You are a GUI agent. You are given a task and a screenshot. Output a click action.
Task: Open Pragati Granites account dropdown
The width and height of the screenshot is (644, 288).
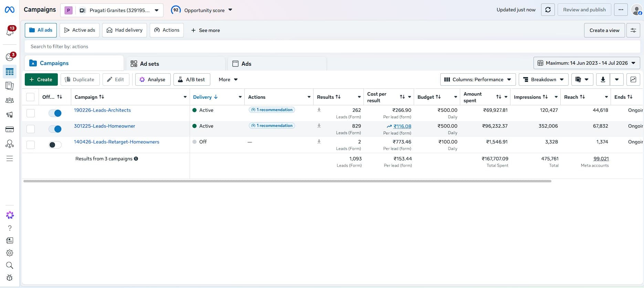(112, 10)
